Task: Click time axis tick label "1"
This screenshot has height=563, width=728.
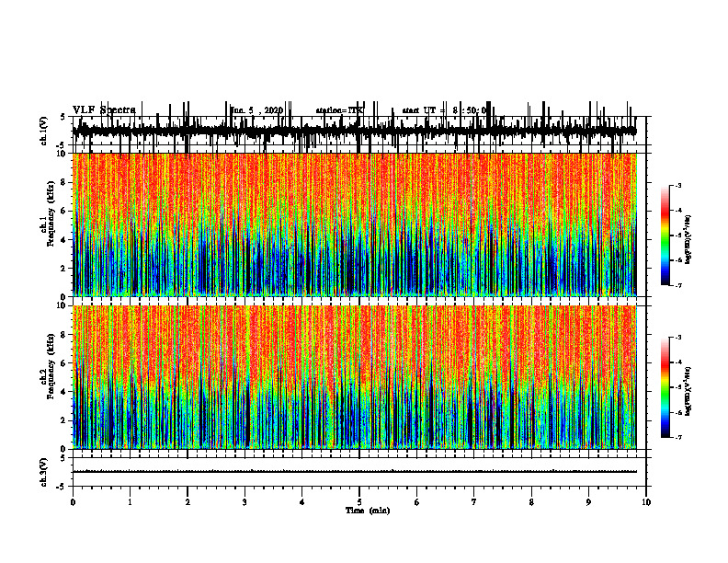Action: click(x=130, y=502)
